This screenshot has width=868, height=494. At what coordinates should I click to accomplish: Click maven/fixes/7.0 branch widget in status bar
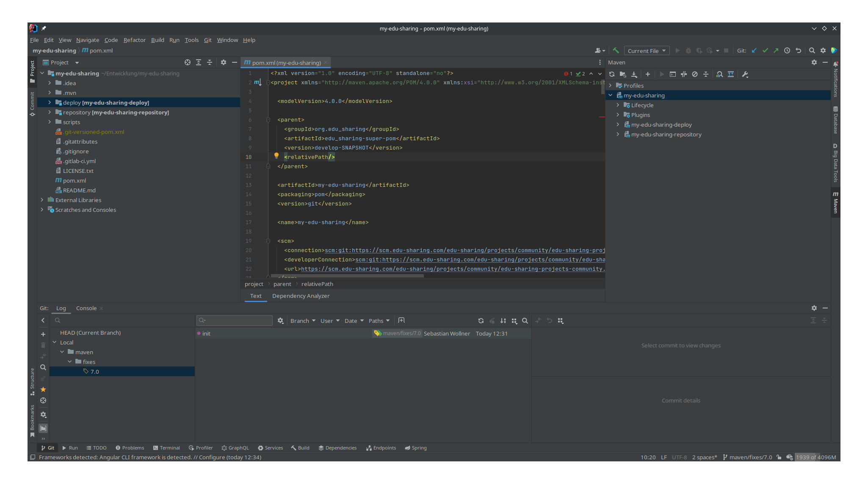(747, 457)
